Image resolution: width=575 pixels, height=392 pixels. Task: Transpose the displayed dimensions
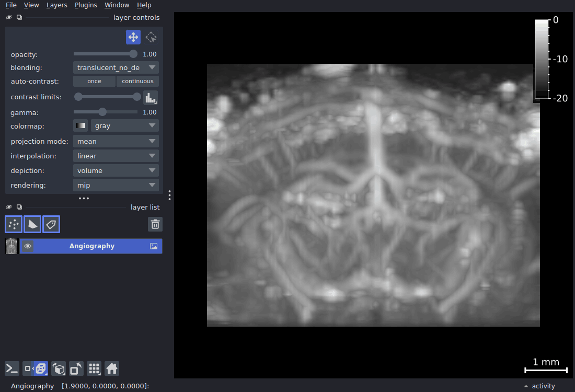point(76,368)
